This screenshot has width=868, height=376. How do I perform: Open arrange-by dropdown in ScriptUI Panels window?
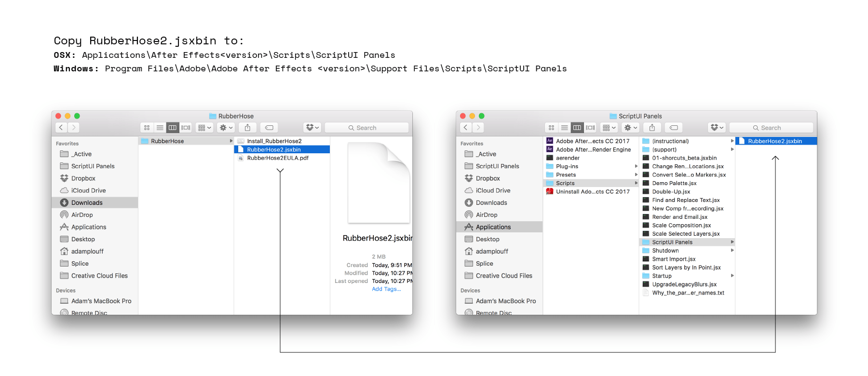click(x=609, y=128)
